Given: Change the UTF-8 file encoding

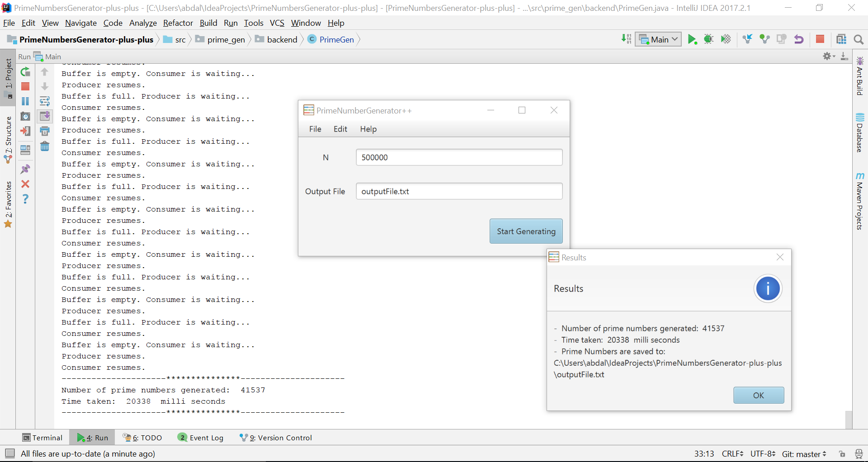Looking at the screenshot, I should pos(763,454).
